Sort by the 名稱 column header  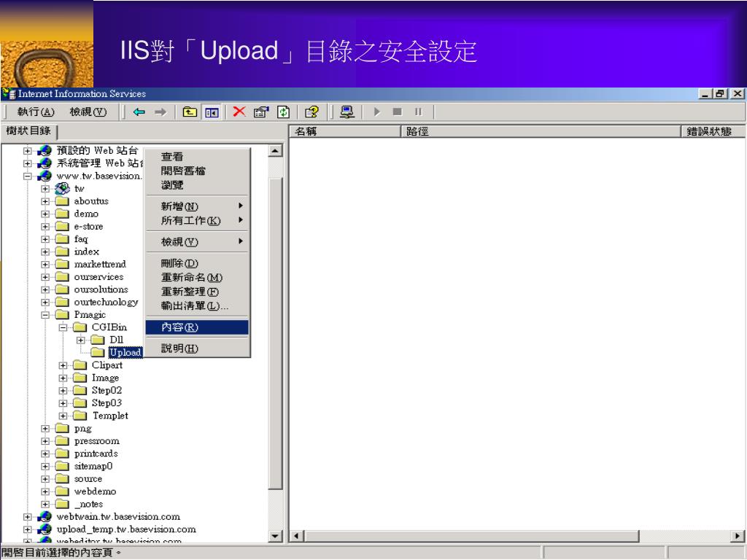pos(345,131)
